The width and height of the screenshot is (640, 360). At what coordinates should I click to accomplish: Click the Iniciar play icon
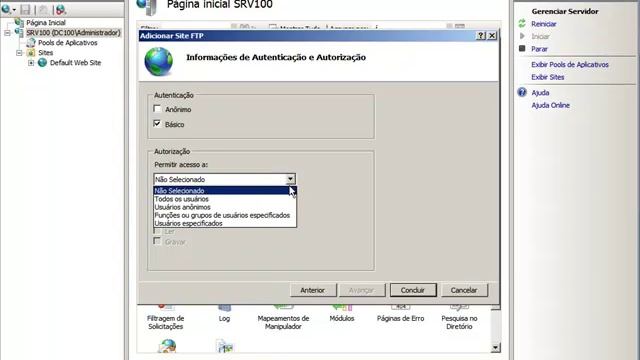pos(522,36)
